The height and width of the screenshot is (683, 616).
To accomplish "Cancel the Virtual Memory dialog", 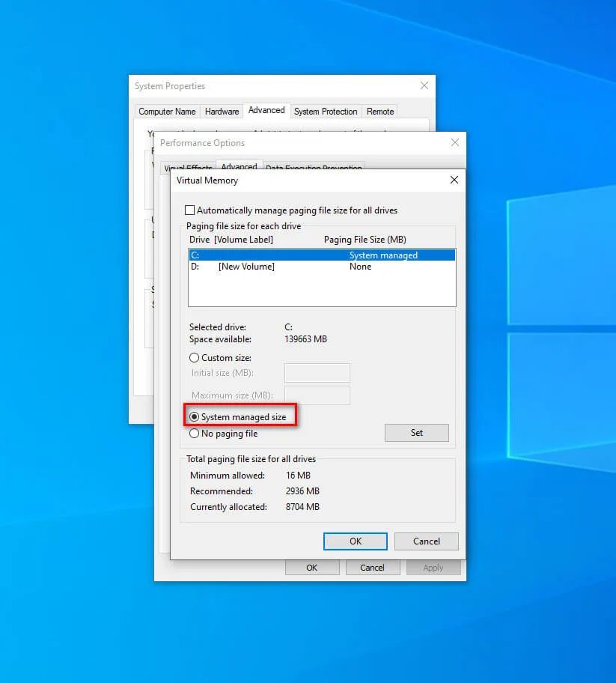I will coord(426,541).
